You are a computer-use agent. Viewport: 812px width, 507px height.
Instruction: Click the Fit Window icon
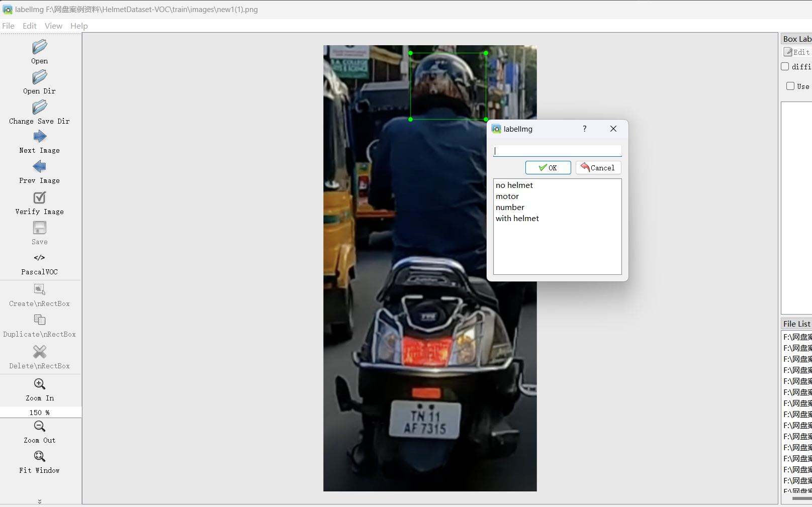point(40,456)
